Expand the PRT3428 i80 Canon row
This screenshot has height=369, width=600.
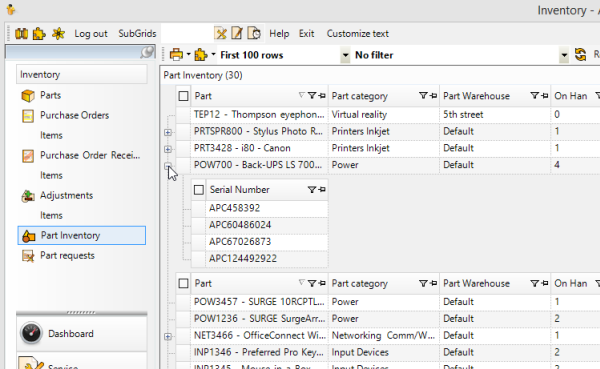(x=168, y=149)
